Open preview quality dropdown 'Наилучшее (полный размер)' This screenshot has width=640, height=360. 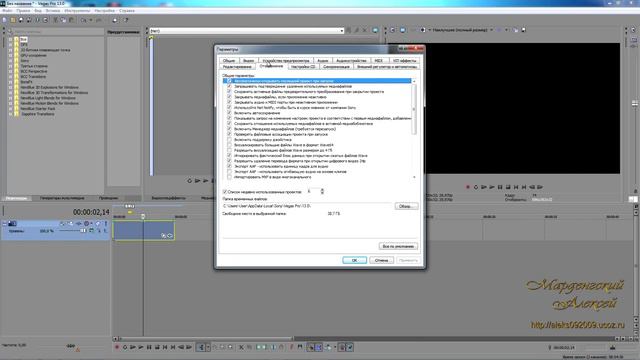463,30
